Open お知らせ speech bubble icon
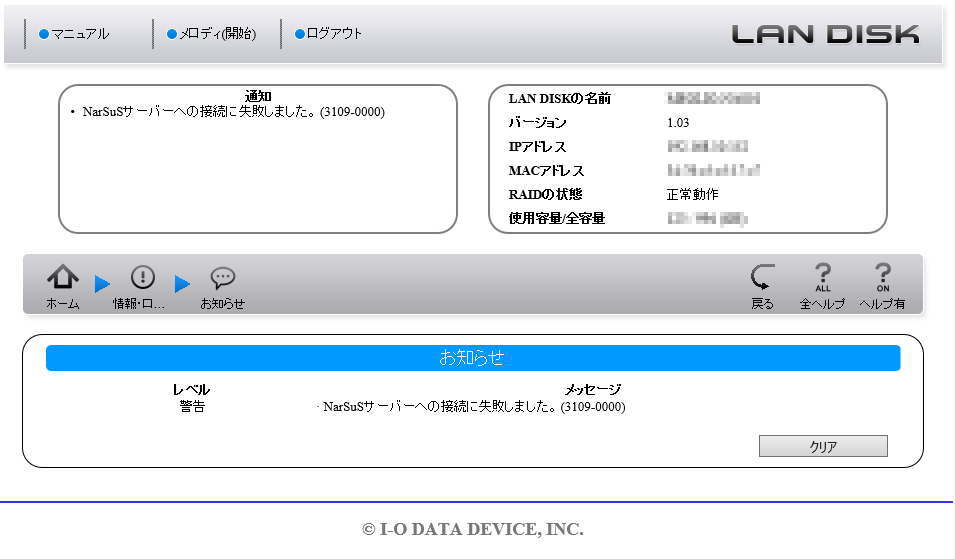The image size is (955, 559). point(222,278)
